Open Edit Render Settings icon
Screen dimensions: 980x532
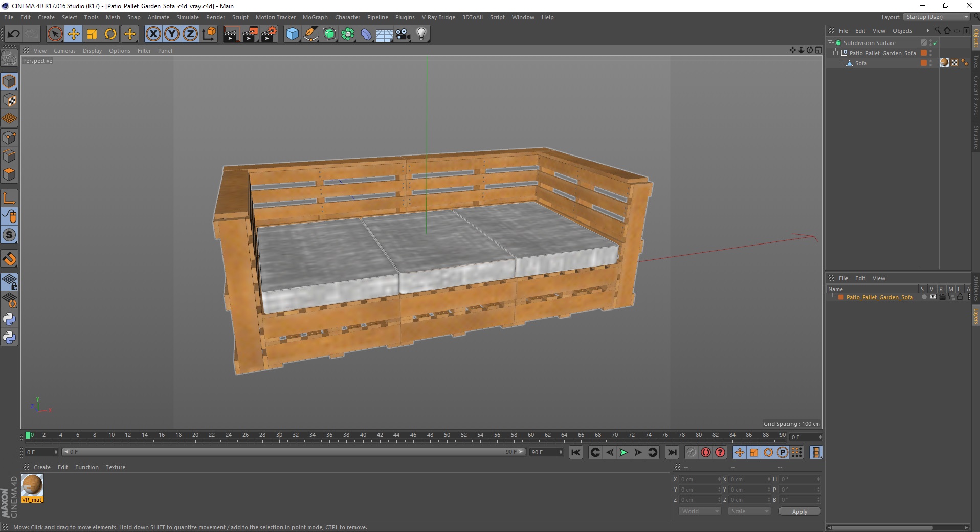click(x=269, y=34)
